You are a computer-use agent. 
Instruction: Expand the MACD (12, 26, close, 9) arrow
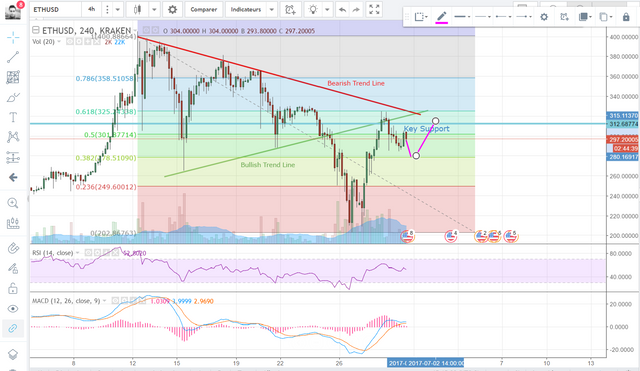104,301
